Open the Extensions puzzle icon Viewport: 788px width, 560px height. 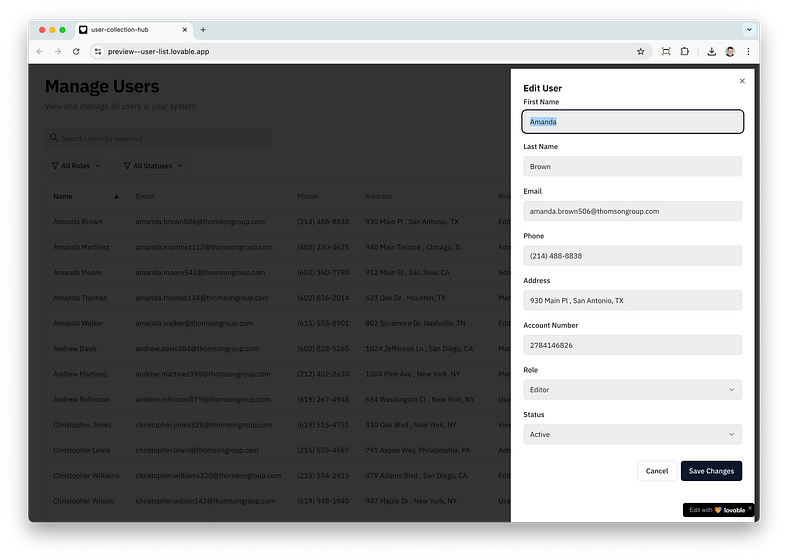(x=684, y=51)
